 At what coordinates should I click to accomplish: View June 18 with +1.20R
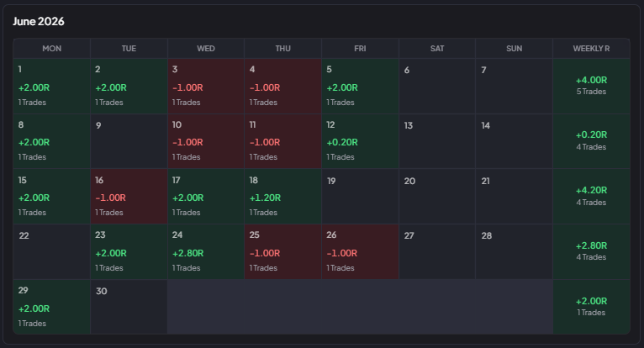coord(283,197)
